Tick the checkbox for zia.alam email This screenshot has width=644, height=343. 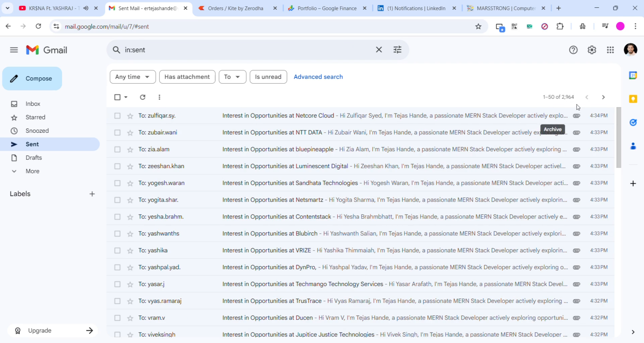117,150
